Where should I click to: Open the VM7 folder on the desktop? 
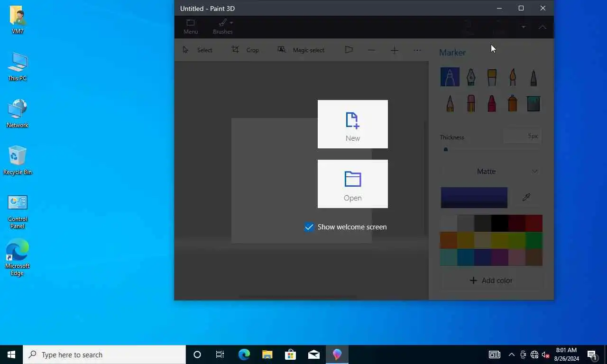(18, 20)
